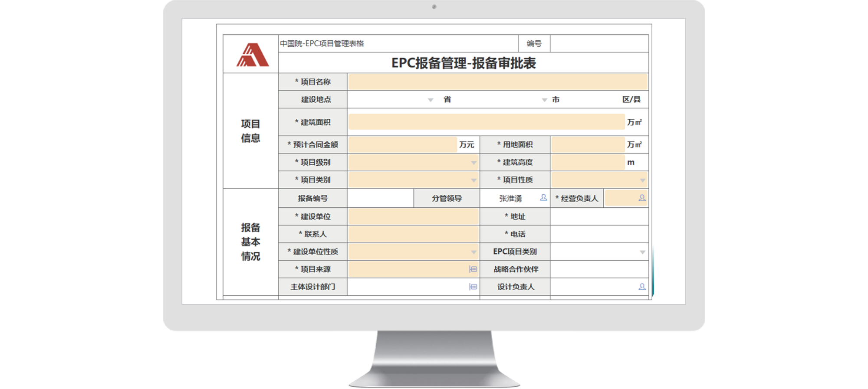Click the selector icon in 项目来源 field
This screenshot has width=868, height=389.
[x=473, y=269]
